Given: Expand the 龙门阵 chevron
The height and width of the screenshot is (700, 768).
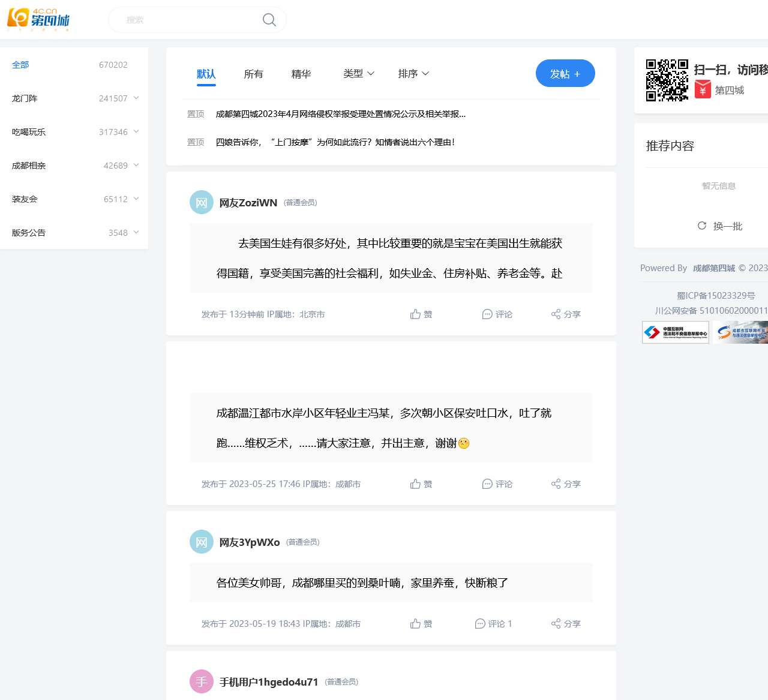Looking at the screenshot, I should [x=136, y=98].
